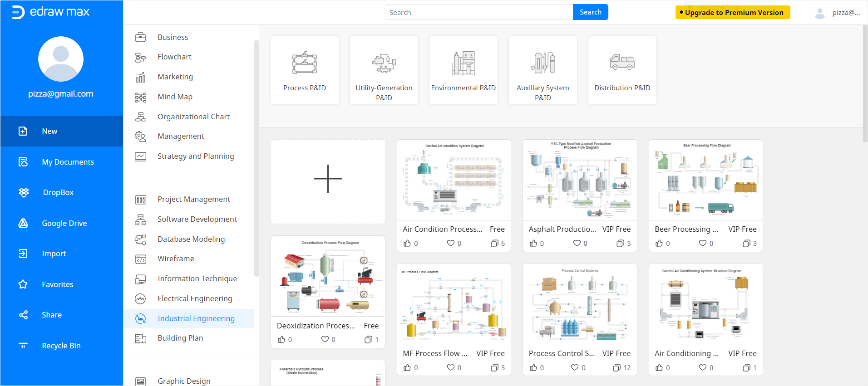Open Process Control Systems template thumbnail
868x386 pixels.
(x=580, y=304)
